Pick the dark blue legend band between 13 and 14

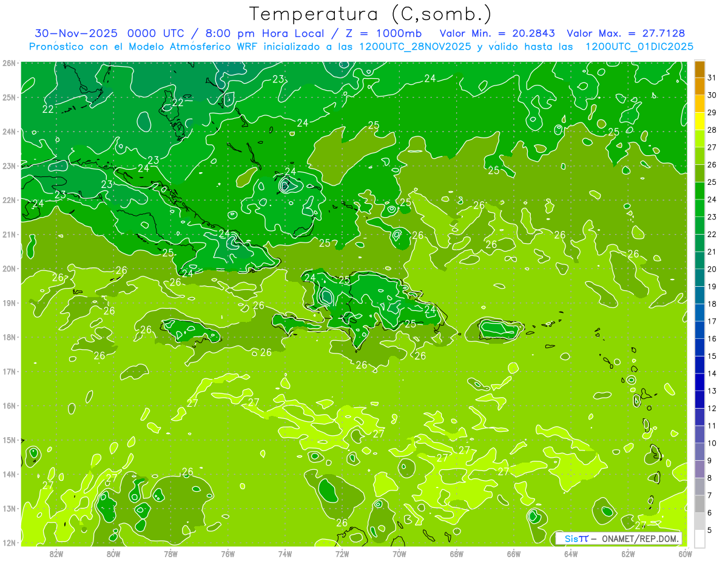point(699,382)
